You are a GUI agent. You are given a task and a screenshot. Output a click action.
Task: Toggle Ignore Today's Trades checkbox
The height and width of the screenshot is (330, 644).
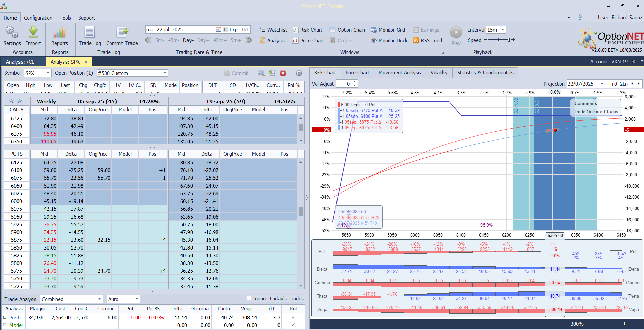coord(249,298)
